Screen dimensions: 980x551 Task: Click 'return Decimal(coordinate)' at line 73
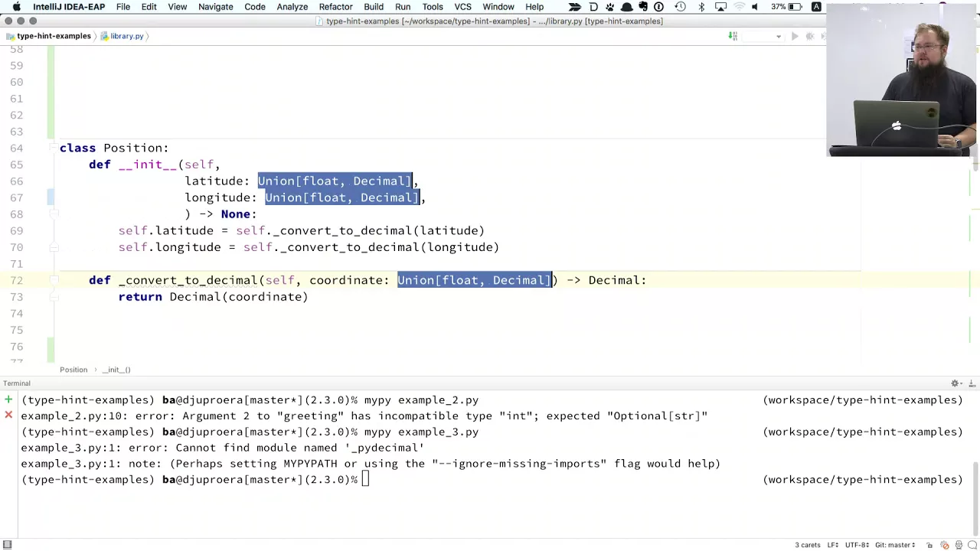[x=213, y=297]
